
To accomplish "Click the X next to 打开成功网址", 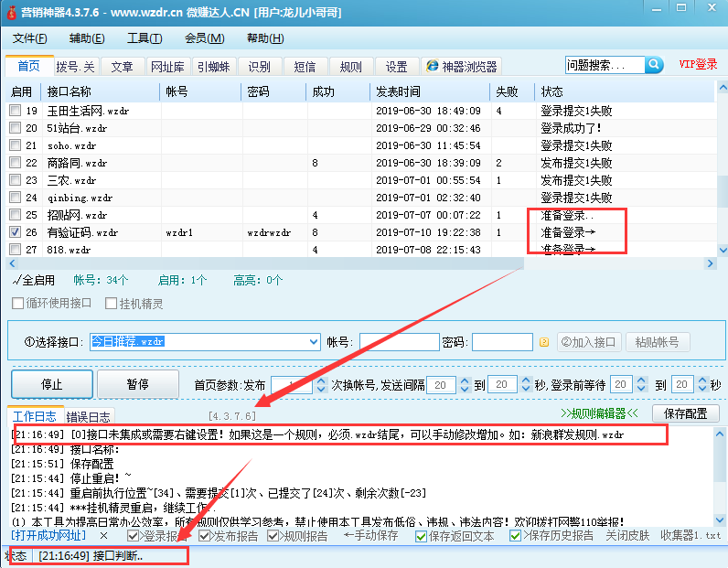I will coord(104,535).
